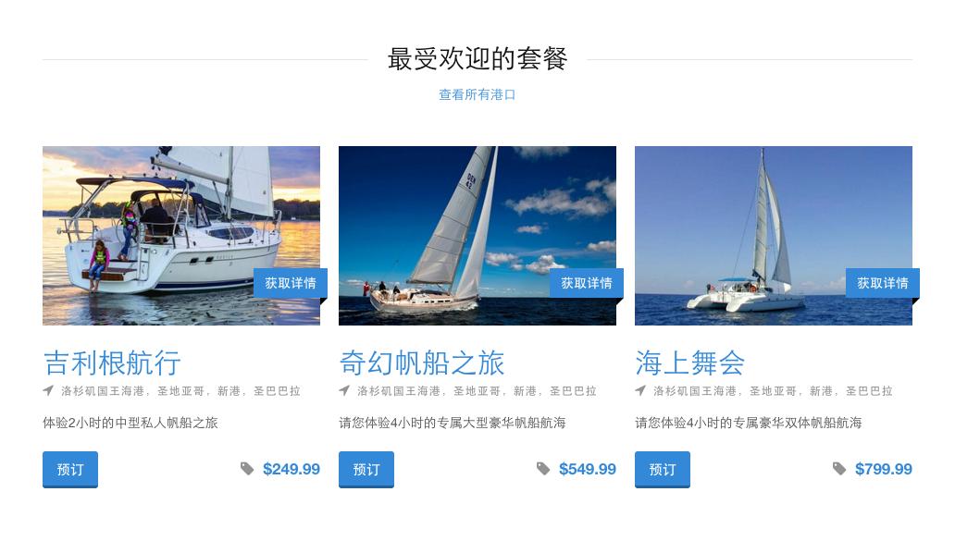The height and width of the screenshot is (541, 980).
Task: Click 获取详情 on catamaran photo
Action: point(883,283)
